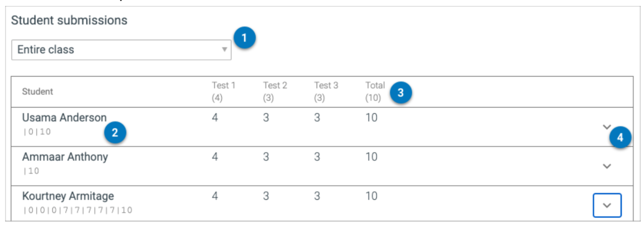Select the Student column header
The width and height of the screenshot is (644, 227).
[37, 92]
